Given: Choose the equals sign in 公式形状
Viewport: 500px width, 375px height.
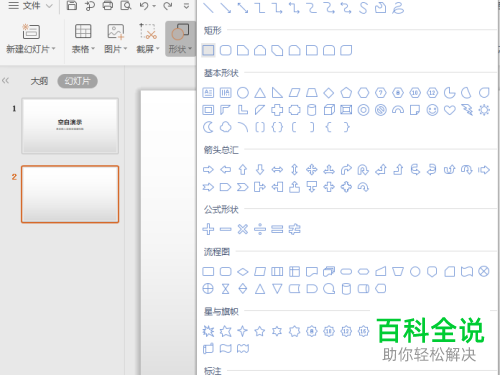Looking at the screenshot, I should click(x=277, y=229).
